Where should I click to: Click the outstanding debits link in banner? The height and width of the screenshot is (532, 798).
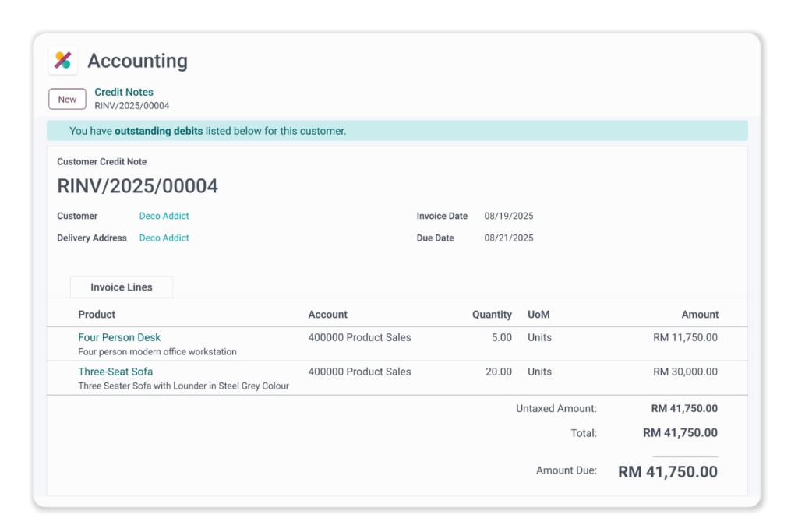tap(158, 131)
